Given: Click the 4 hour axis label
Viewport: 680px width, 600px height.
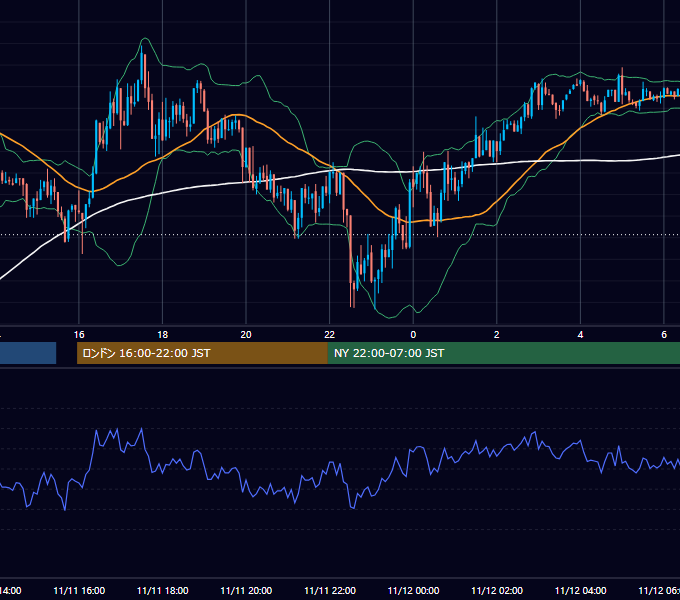Looking at the screenshot, I should [580, 335].
